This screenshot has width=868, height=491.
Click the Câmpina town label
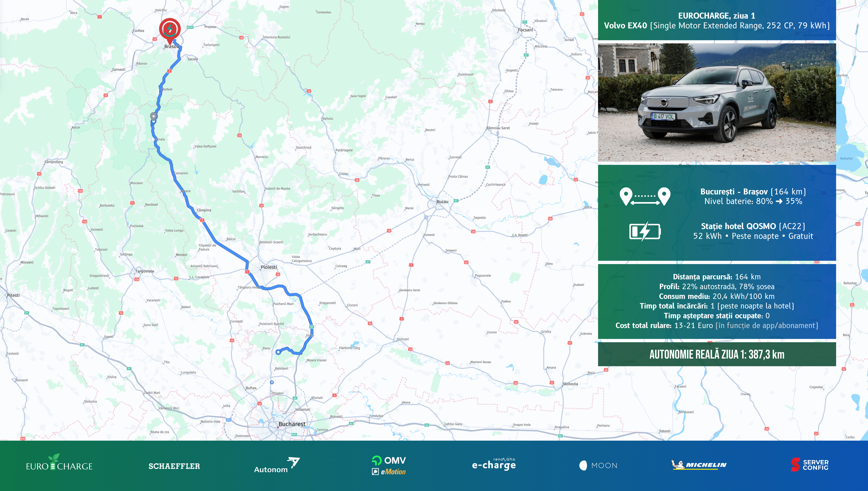click(x=204, y=210)
